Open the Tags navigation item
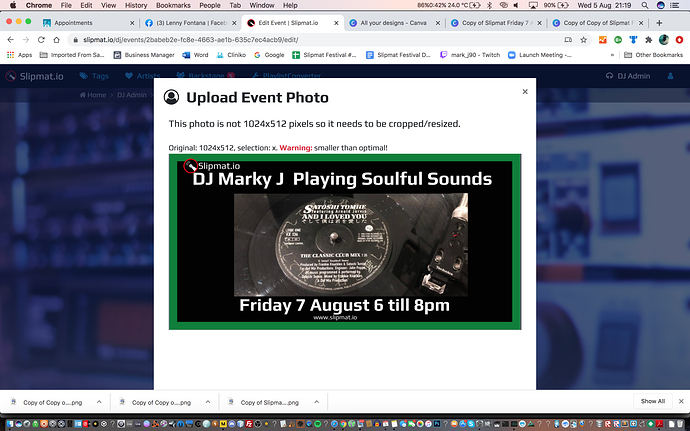This screenshot has width=690, height=431. point(94,76)
